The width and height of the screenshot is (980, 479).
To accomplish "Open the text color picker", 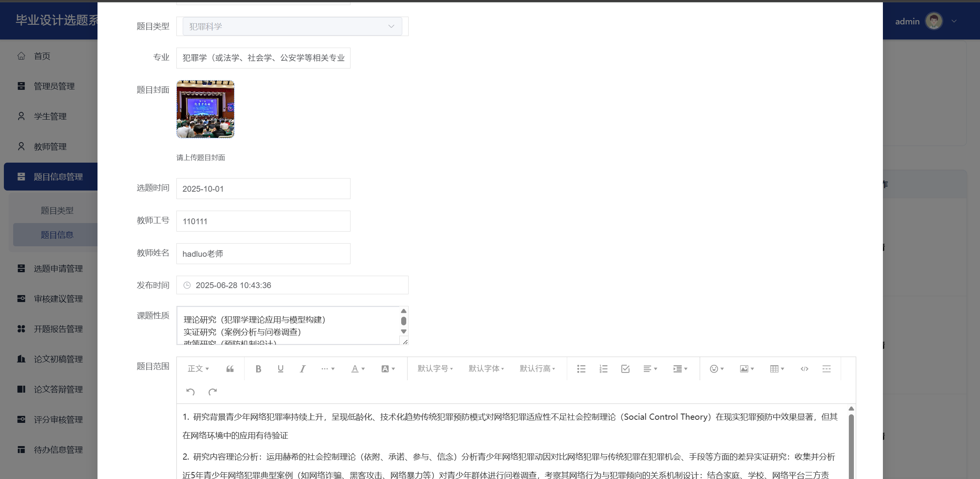I will click(357, 369).
